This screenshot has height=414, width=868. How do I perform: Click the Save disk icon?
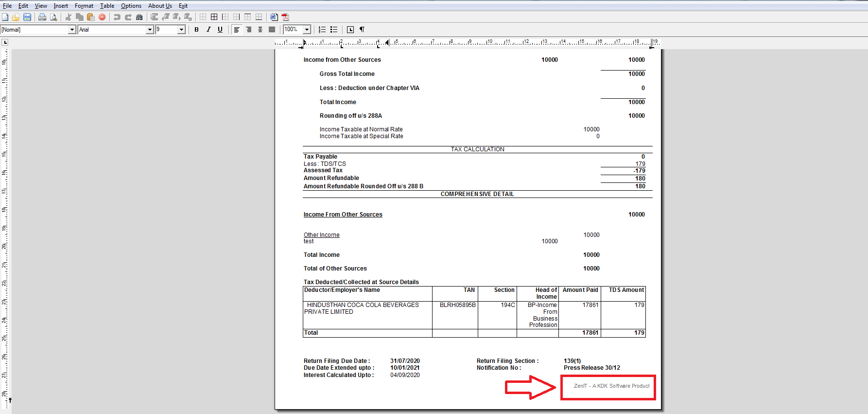(27, 17)
